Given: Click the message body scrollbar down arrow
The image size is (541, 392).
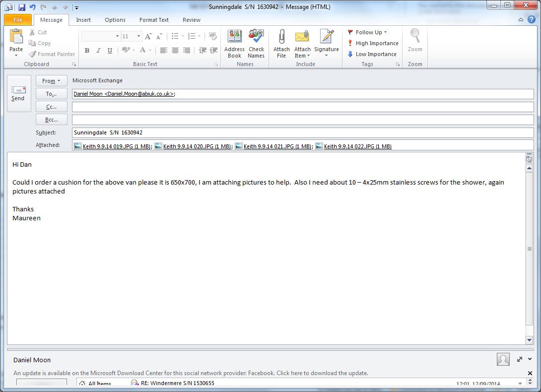Looking at the screenshot, I should tap(529, 340).
